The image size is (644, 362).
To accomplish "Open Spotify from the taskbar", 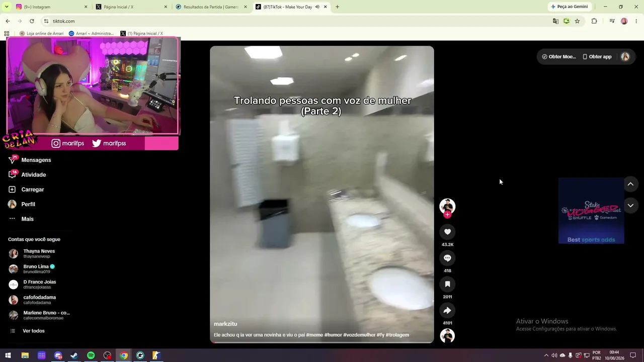I will click(x=91, y=355).
